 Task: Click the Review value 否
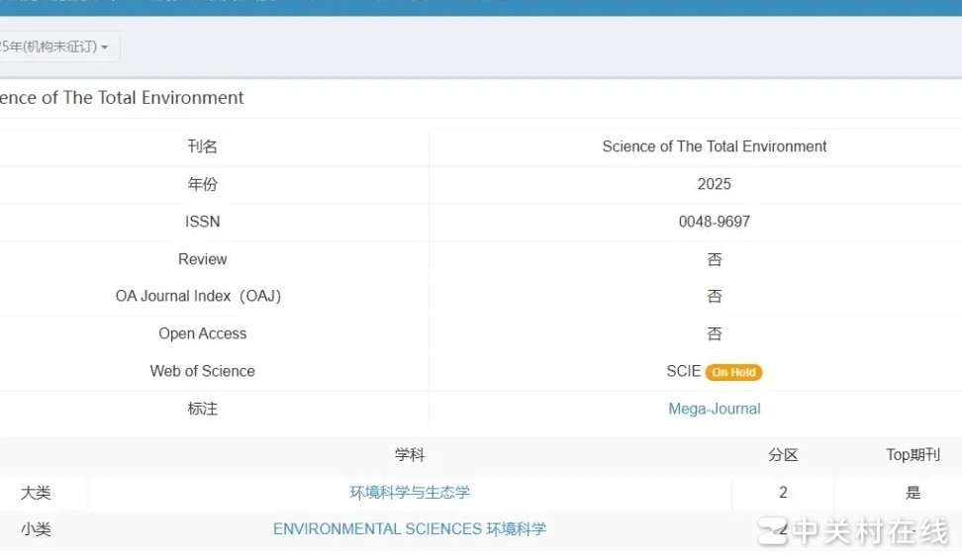click(x=715, y=259)
